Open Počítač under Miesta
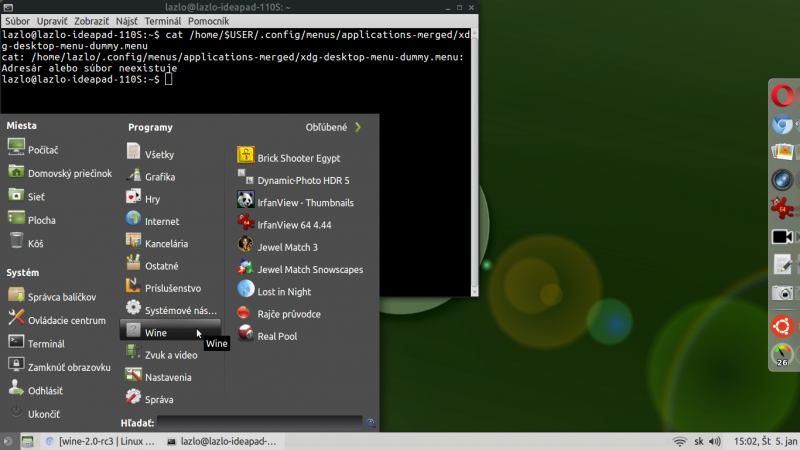Viewport: 800px width, 450px height. coord(34,149)
